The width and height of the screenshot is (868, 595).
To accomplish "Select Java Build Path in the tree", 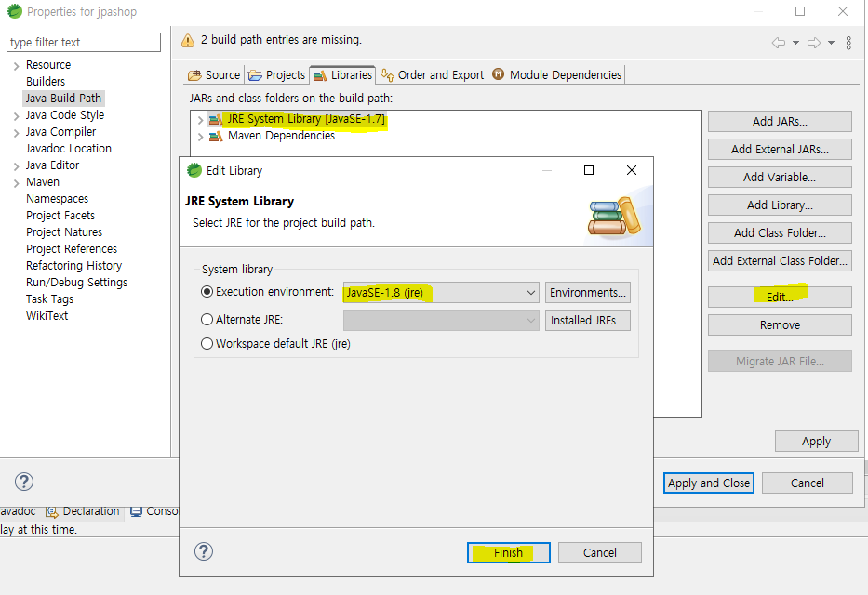I will coord(63,99).
